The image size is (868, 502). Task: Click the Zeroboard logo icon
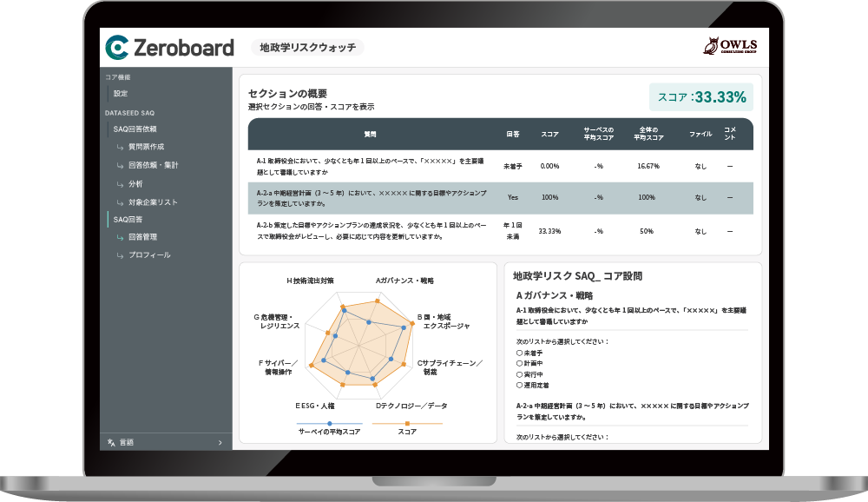click(116, 47)
